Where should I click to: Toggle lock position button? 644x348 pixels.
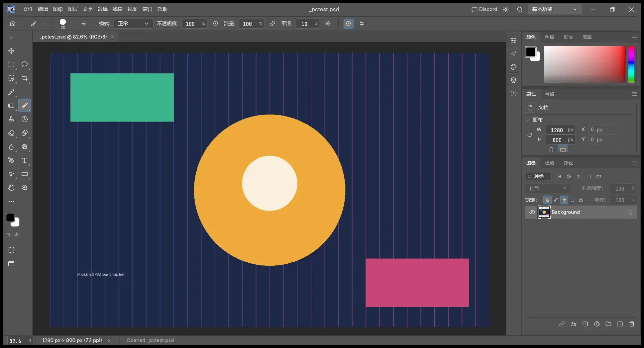coord(564,200)
